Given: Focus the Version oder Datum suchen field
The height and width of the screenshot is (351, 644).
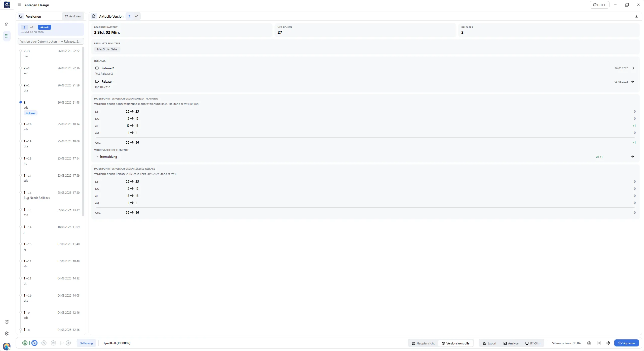Looking at the screenshot, I should pos(51,42).
